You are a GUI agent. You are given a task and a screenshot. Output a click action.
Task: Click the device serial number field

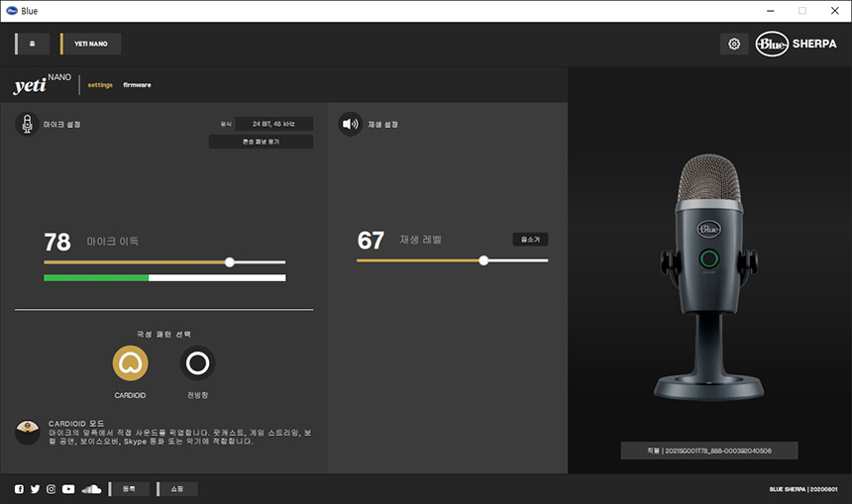click(709, 451)
